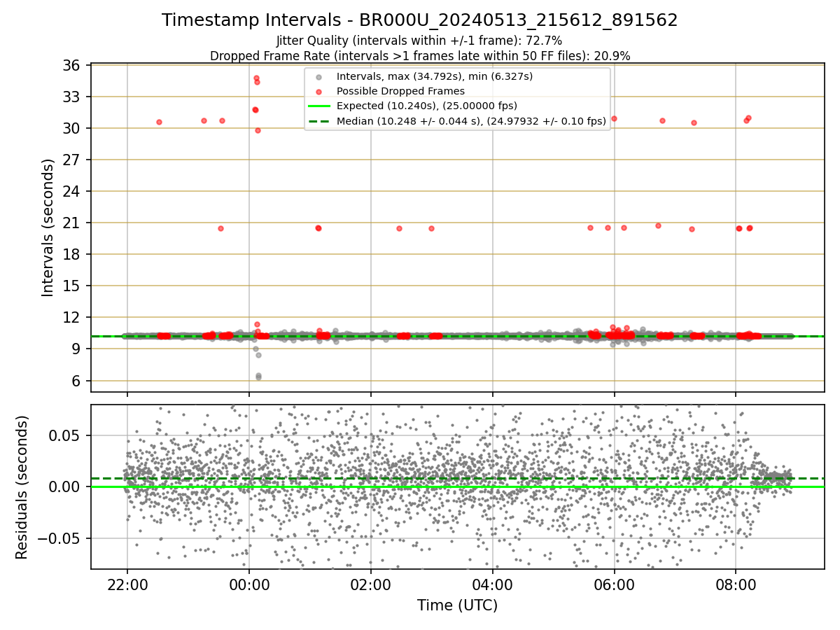Click the legend entry 'Possible Dropped Frames'
The height and width of the screenshot is (630, 840).
pyautogui.click(x=400, y=91)
